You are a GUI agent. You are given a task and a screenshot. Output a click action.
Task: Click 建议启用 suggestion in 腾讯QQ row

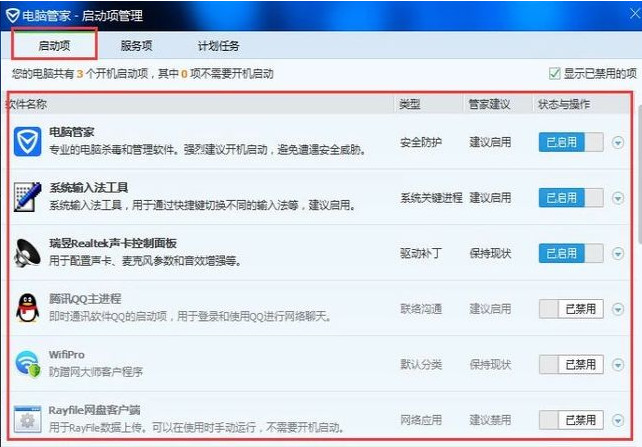[490, 309]
